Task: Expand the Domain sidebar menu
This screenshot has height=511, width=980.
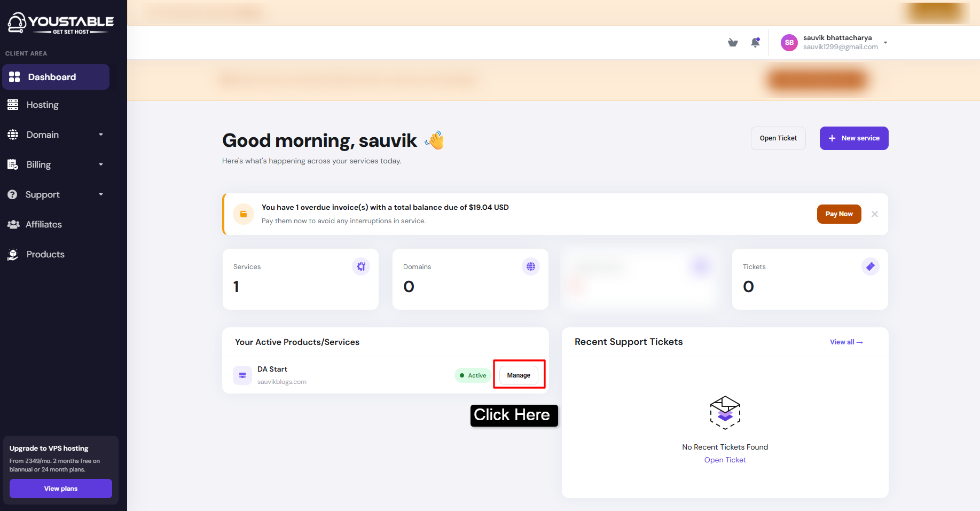Action: tap(56, 135)
